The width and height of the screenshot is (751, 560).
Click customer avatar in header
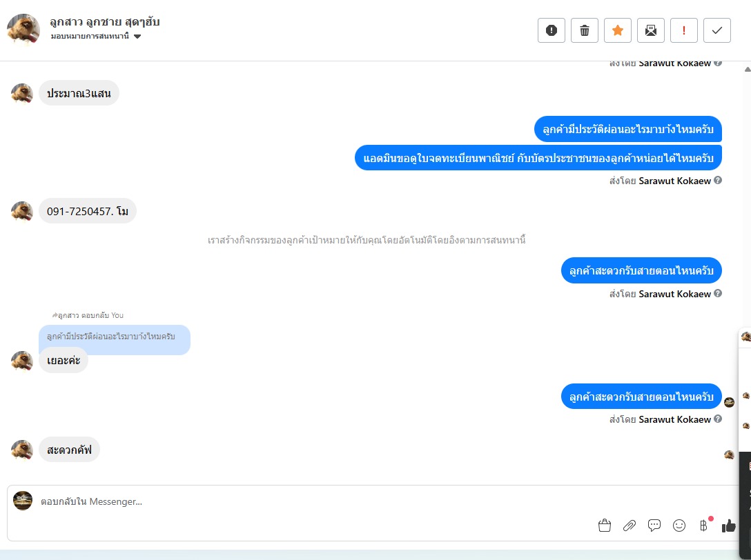point(23,29)
